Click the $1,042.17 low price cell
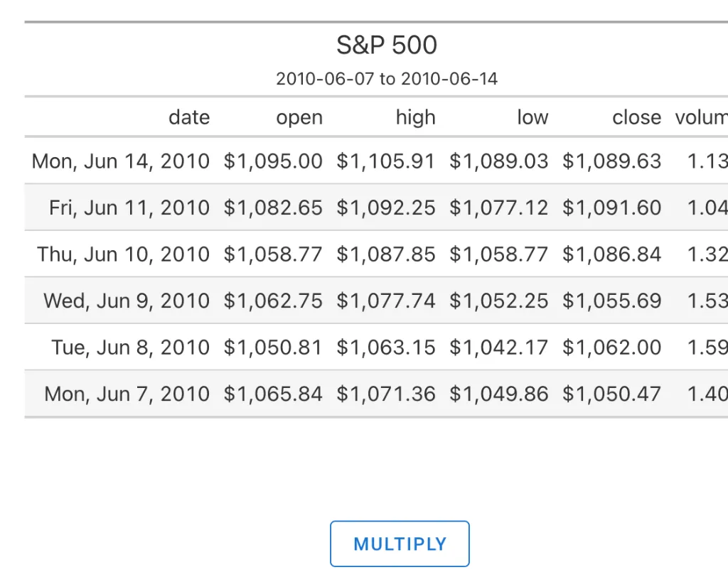The height and width of the screenshot is (582, 728). point(499,347)
